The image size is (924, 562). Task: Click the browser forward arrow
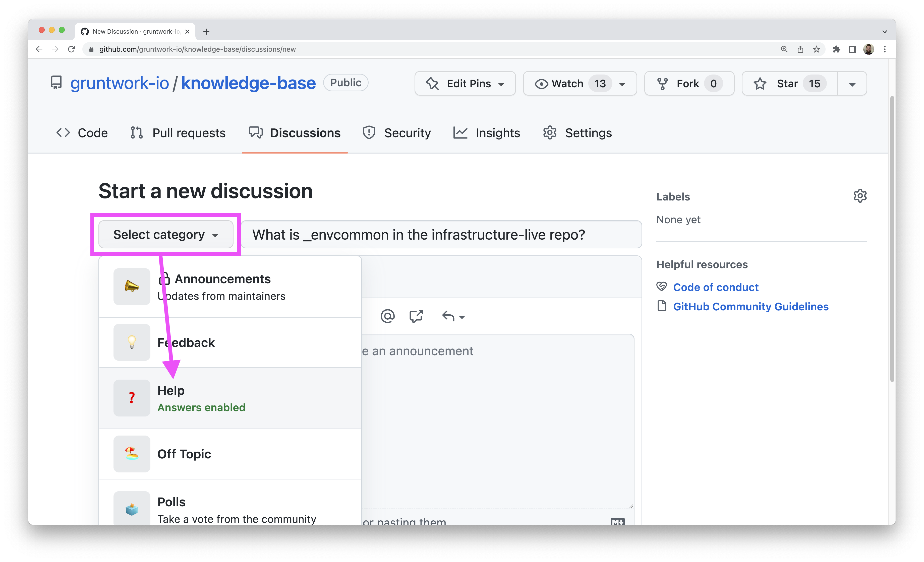[x=55, y=49]
